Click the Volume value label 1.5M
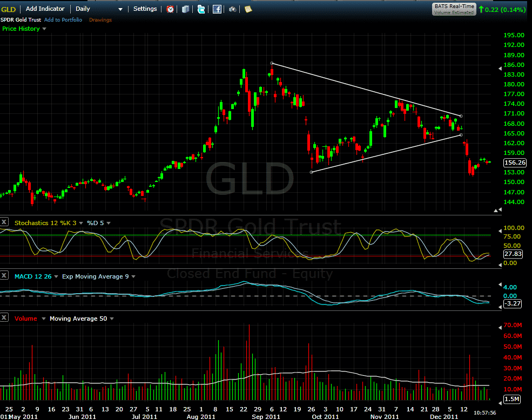 (512, 399)
